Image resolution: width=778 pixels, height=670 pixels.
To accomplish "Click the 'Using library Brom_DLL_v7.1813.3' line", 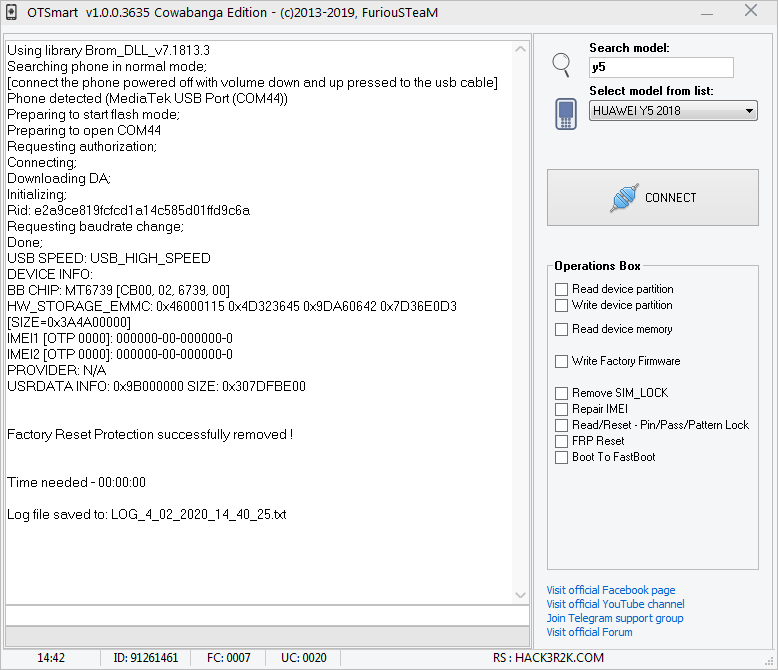I will [x=108, y=51].
